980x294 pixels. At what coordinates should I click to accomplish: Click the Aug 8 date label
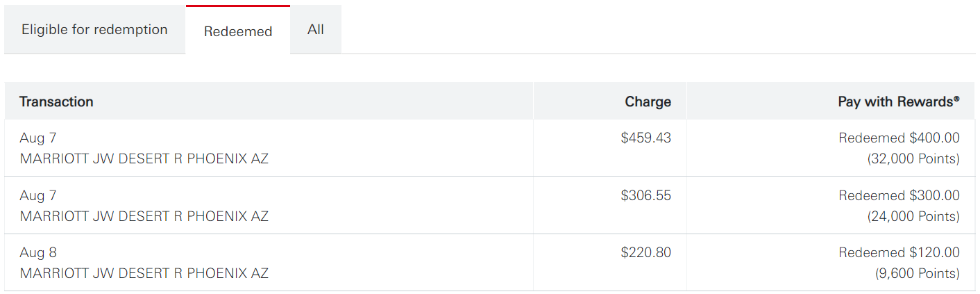[x=38, y=253]
